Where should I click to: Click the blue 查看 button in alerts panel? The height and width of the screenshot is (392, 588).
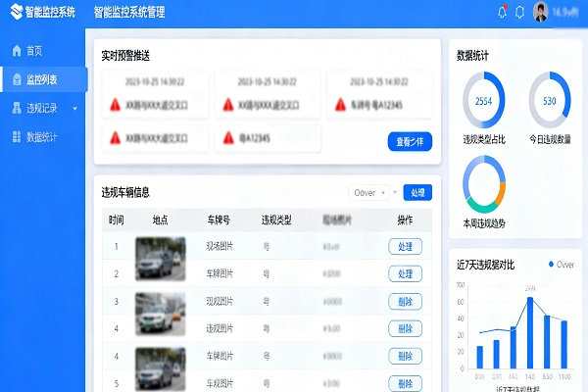[x=410, y=141]
